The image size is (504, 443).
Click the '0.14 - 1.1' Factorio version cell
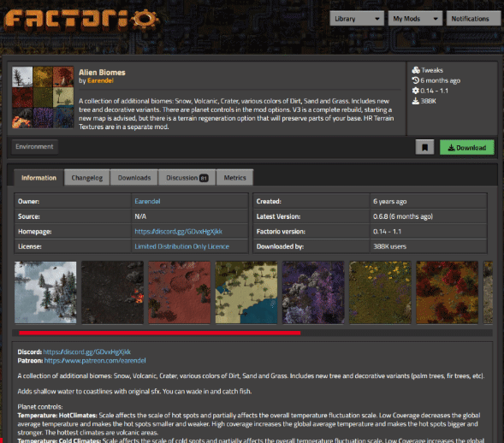tap(387, 231)
